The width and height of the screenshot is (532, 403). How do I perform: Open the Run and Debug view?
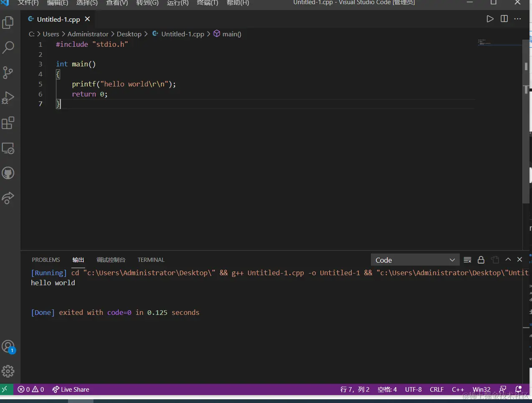pos(8,98)
